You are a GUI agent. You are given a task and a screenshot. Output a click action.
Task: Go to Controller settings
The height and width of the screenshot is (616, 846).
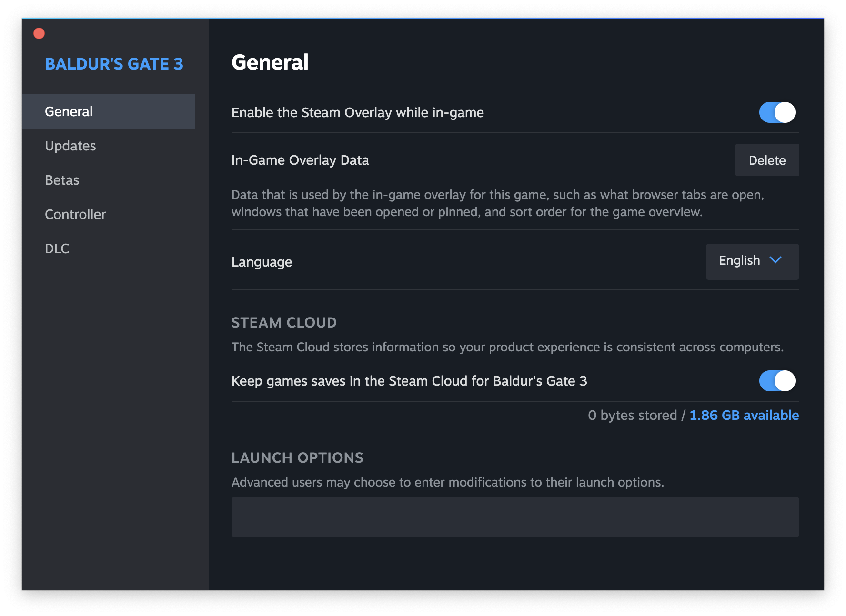click(x=75, y=214)
